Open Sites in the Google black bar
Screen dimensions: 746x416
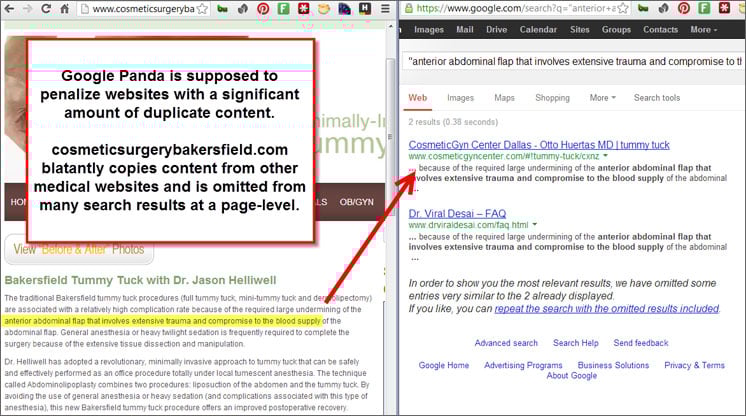point(579,30)
